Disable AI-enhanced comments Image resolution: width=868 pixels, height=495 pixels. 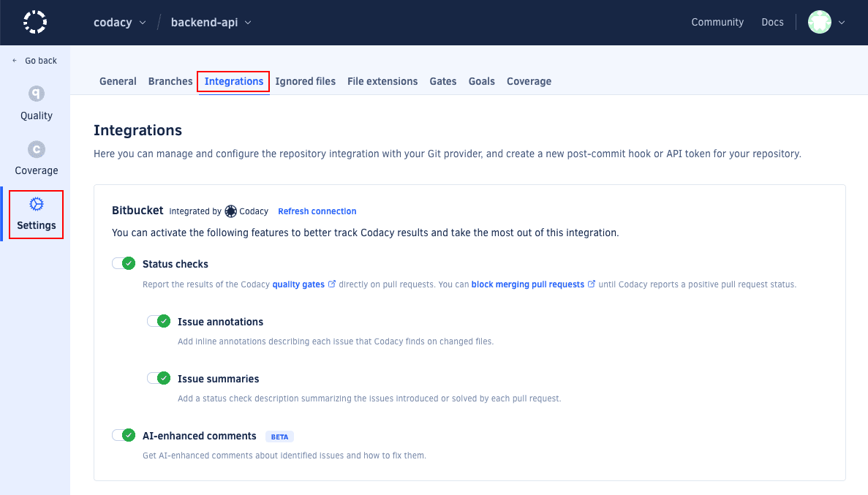123,434
